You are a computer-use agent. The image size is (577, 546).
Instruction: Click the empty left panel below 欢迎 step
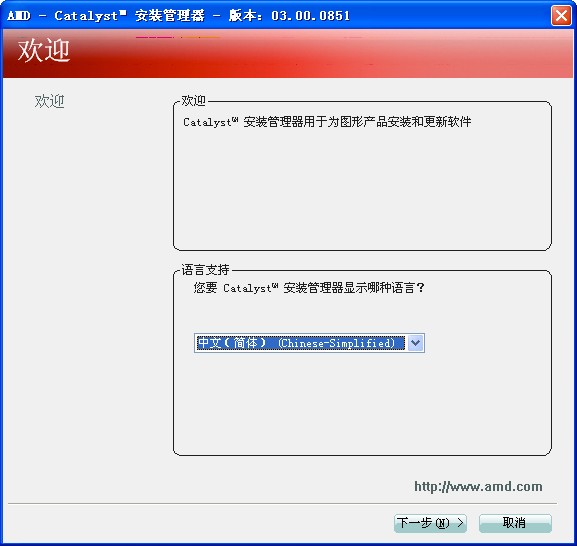[86, 294]
